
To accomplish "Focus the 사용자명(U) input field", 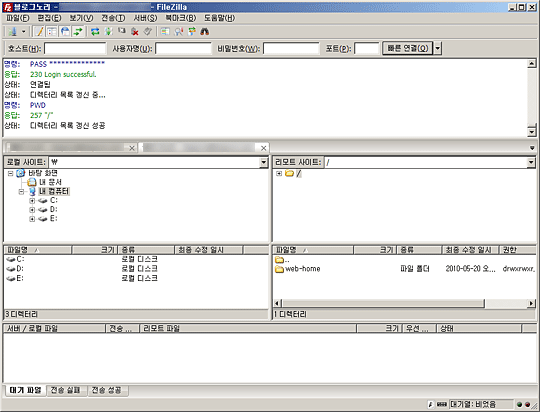I will pos(183,49).
